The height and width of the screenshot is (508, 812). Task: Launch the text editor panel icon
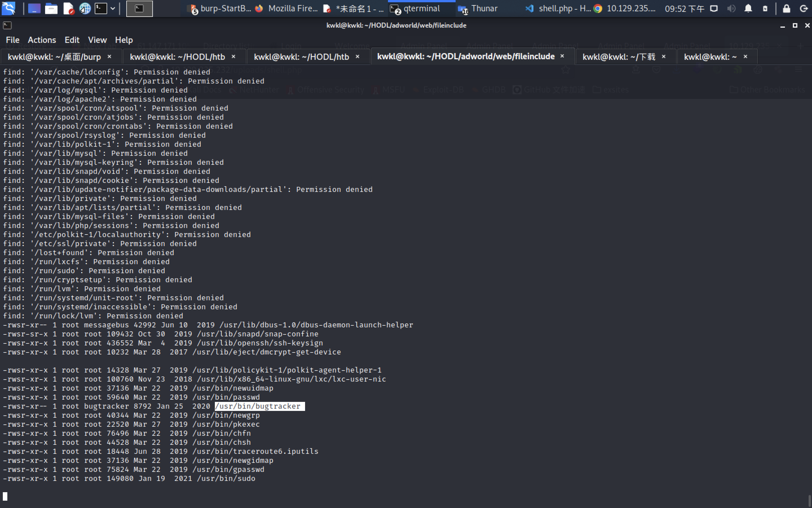68,8
